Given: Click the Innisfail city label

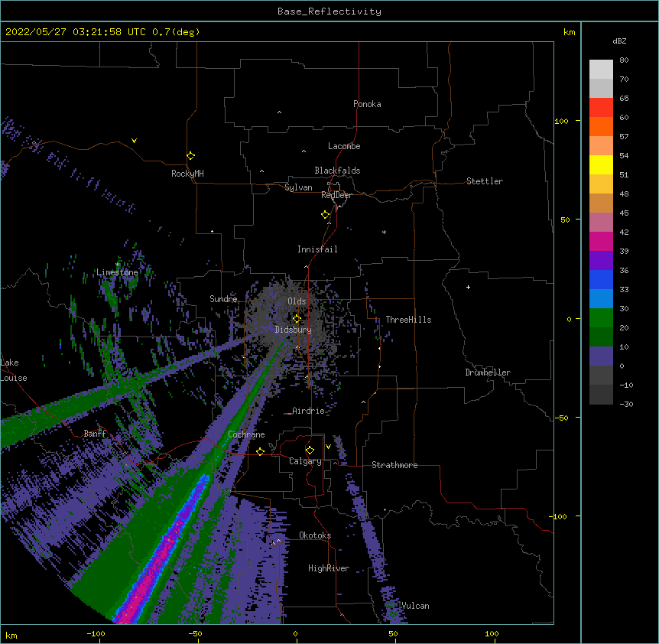Looking at the screenshot, I should click(x=317, y=249).
